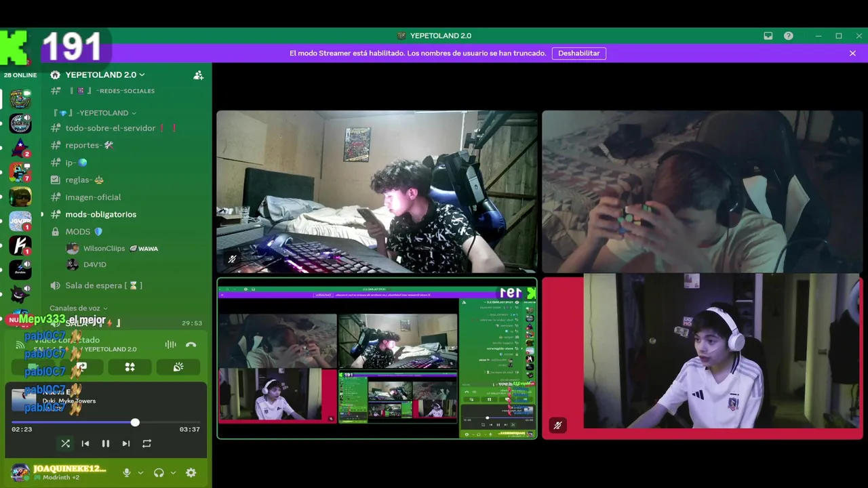Viewport: 868px width, 488px height.
Task: Open the server icon with badge 2
Action: pyautogui.click(x=20, y=148)
